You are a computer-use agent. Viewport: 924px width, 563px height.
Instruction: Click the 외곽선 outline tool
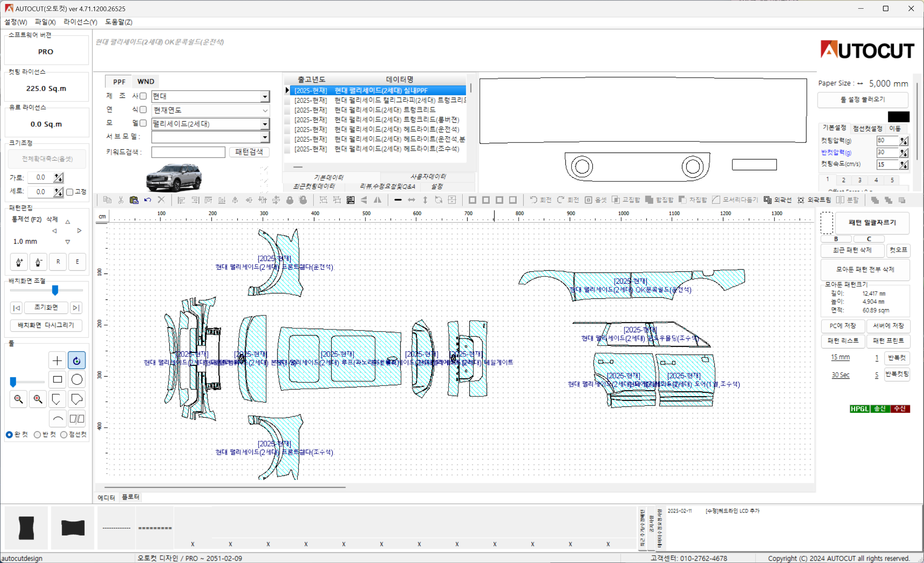pyautogui.click(x=777, y=200)
